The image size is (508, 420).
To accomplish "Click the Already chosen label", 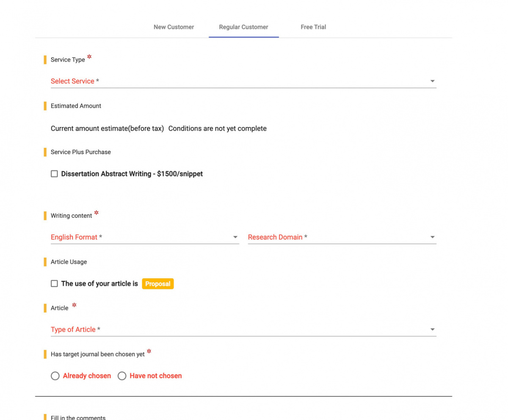I will click(87, 376).
